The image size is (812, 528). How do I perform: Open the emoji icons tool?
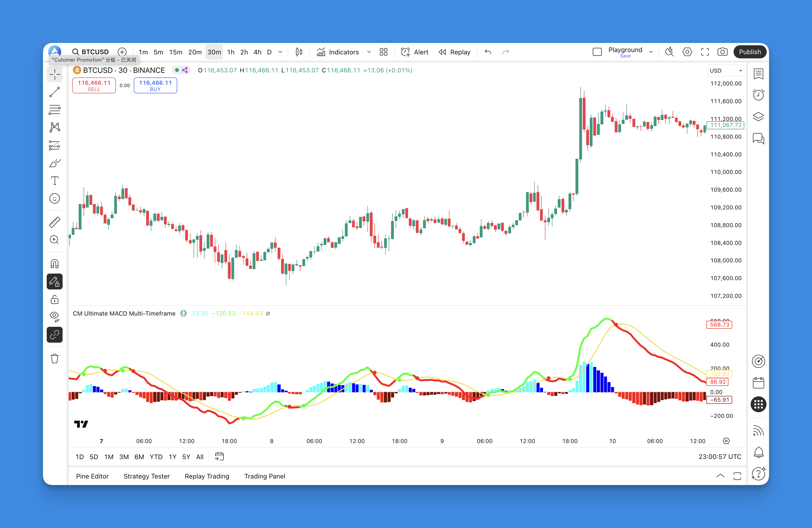pyautogui.click(x=55, y=198)
